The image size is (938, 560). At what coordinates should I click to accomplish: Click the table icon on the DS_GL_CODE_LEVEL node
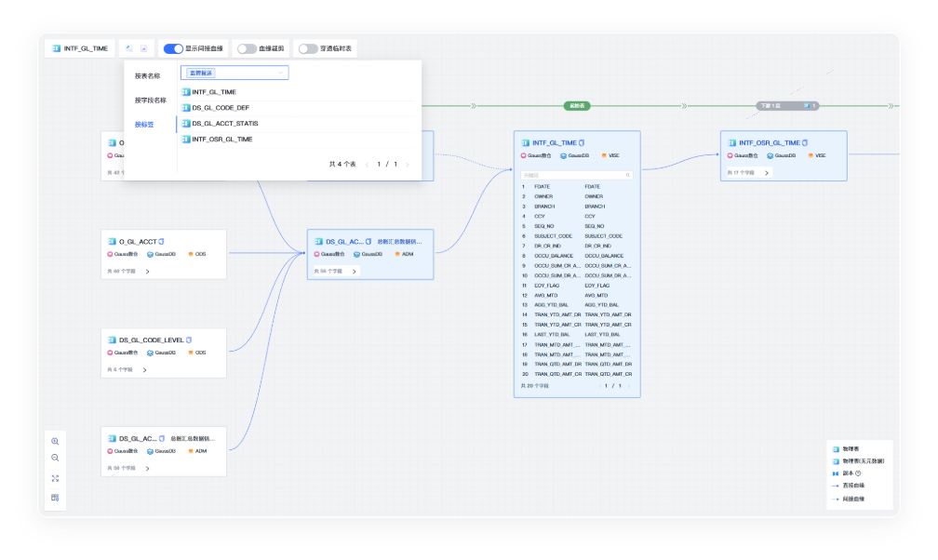[x=112, y=340]
